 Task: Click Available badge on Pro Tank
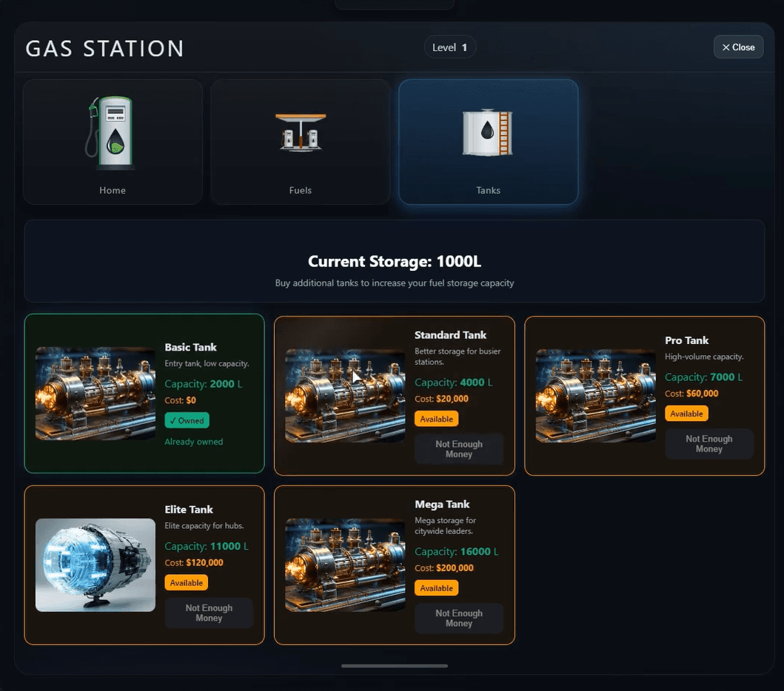tap(686, 414)
